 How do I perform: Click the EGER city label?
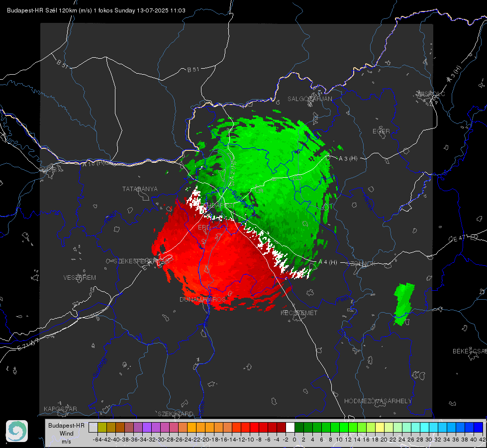pyautogui.click(x=381, y=131)
